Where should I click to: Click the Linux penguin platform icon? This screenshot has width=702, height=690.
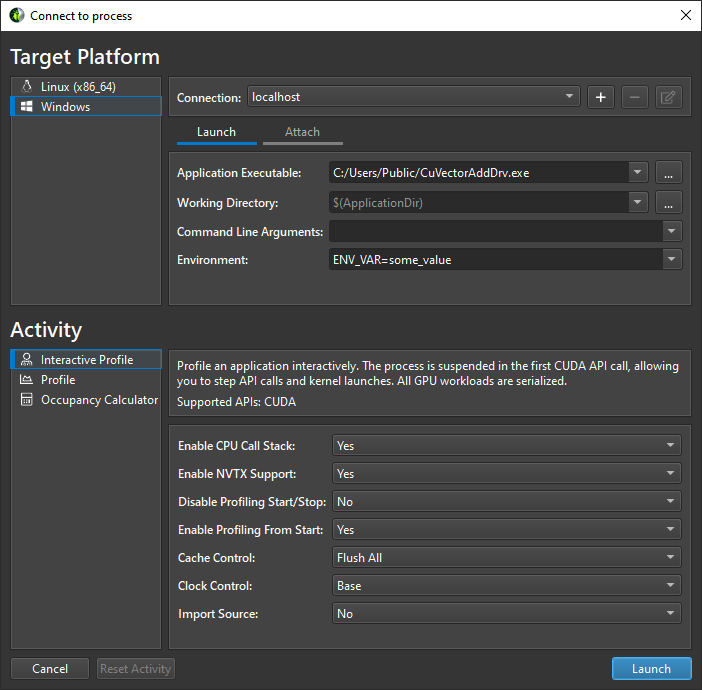click(27, 86)
